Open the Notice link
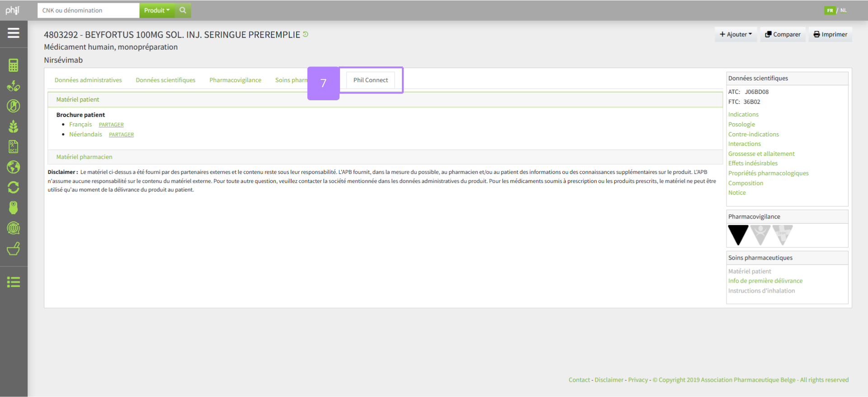Viewport: 868px width, 397px height. point(737,192)
